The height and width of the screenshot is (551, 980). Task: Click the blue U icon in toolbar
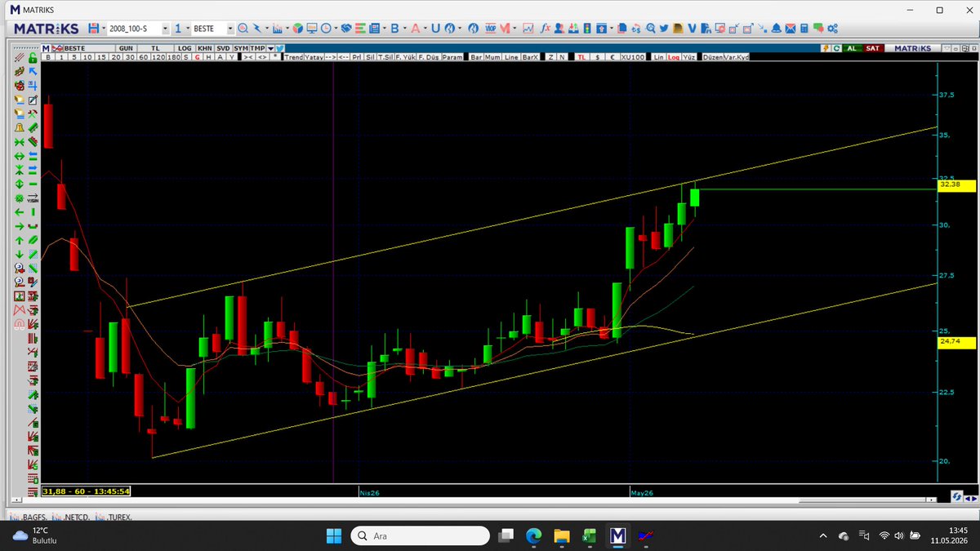tap(435, 29)
